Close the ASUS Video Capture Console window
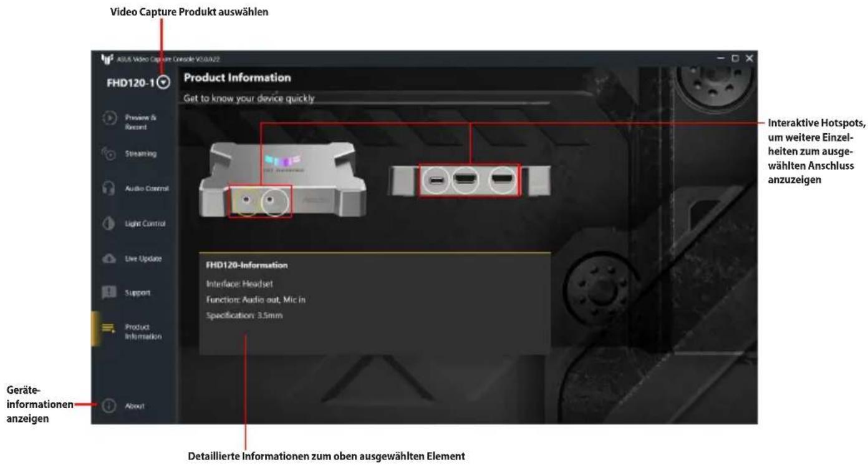This screenshot has height=465, width=868. point(749,58)
